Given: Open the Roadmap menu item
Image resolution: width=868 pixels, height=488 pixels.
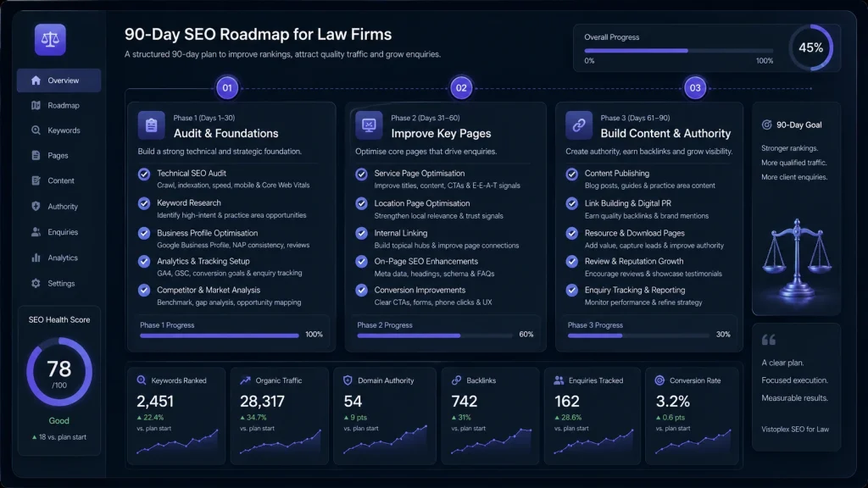Looking at the screenshot, I should pos(58,105).
